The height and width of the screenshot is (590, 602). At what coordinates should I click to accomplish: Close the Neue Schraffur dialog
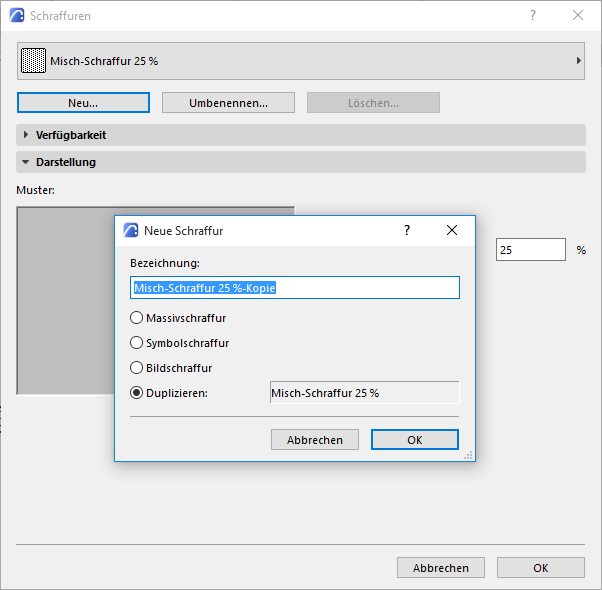(x=452, y=231)
